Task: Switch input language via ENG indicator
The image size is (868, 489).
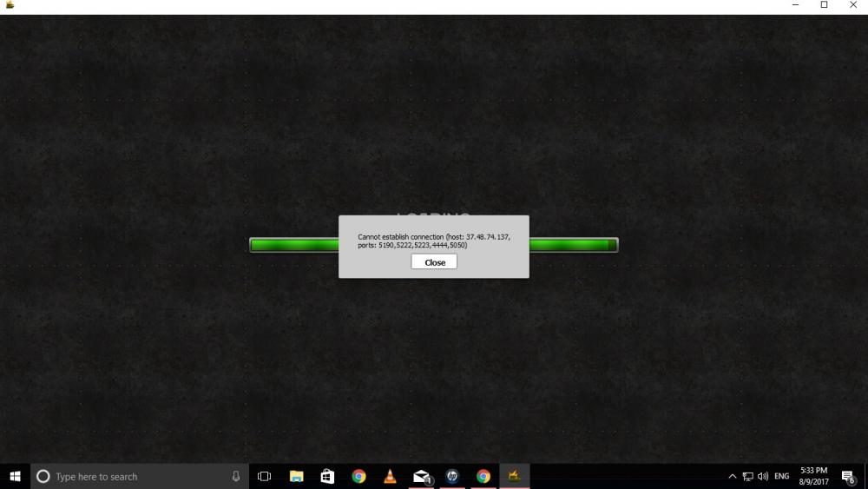Action: (x=782, y=476)
